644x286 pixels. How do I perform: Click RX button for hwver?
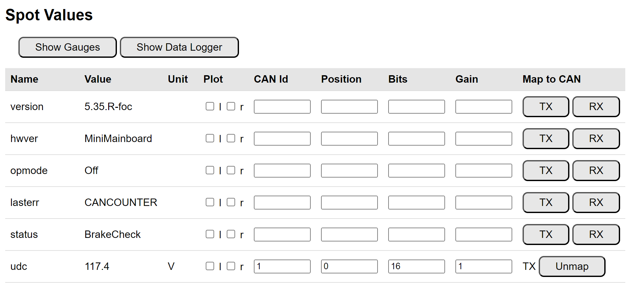point(596,138)
